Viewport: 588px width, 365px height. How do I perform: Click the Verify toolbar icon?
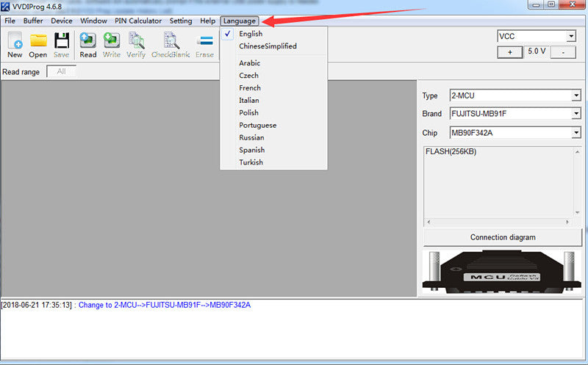pyautogui.click(x=136, y=43)
